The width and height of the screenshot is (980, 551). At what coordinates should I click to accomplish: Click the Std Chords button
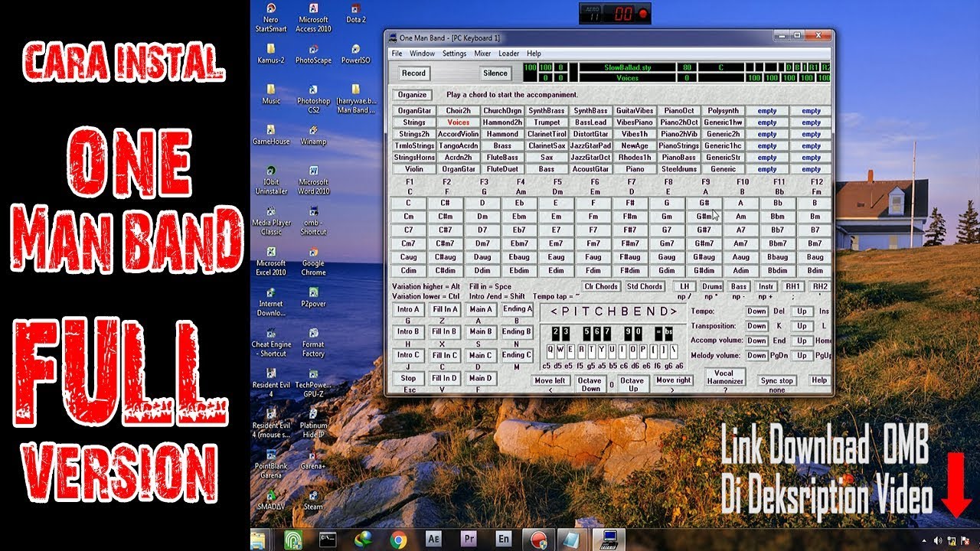pyautogui.click(x=645, y=286)
